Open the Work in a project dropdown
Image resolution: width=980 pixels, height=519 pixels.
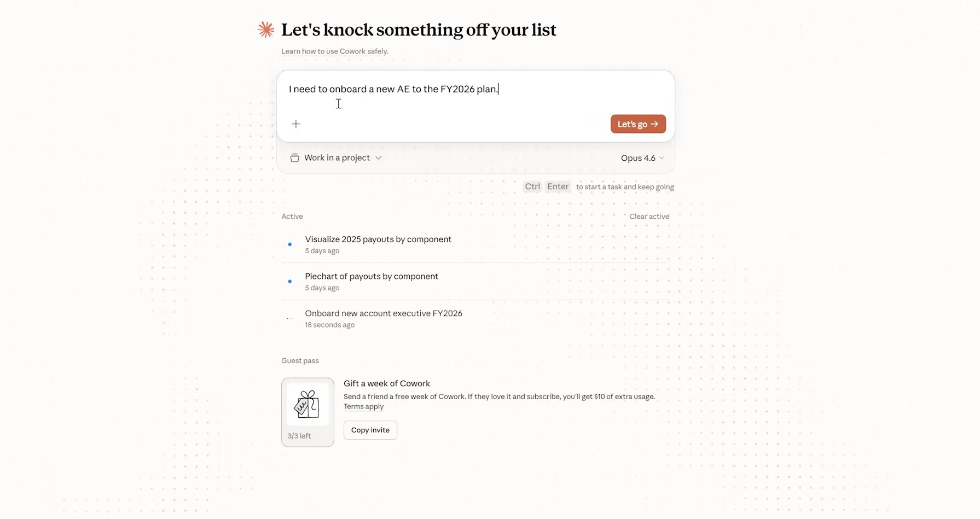click(336, 158)
